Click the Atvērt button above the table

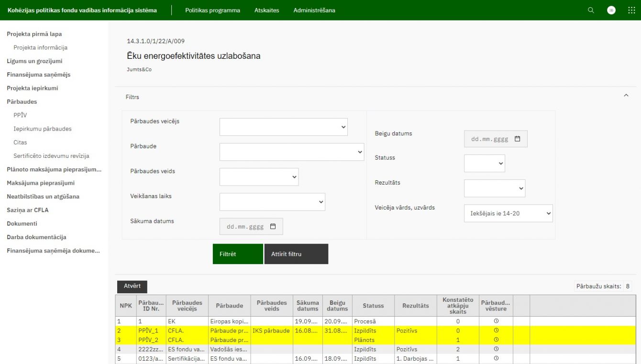coord(132,286)
